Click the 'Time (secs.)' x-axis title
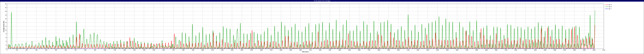The image size is (644, 54). click(305, 52)
